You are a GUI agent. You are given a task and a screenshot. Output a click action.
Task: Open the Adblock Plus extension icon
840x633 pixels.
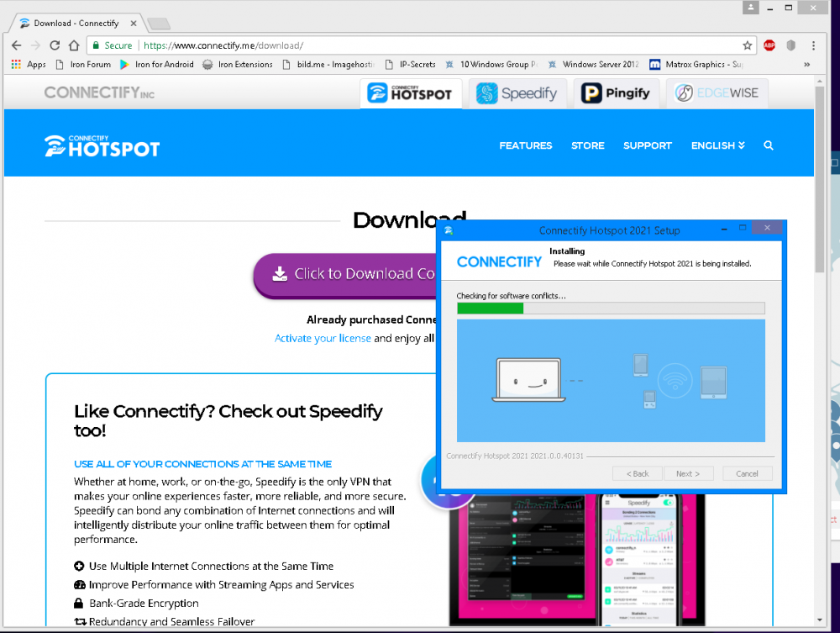pyautogui.click(x=769, y=45)
